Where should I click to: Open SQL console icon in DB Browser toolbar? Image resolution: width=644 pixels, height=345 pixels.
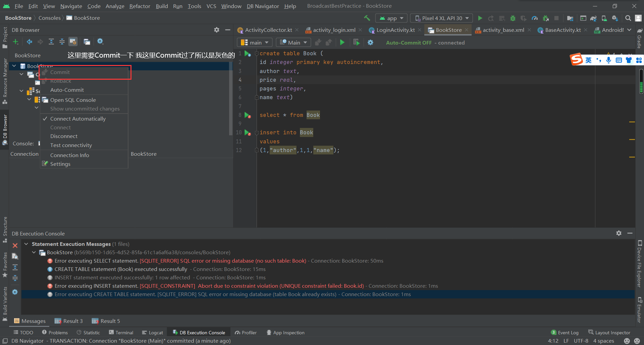pos(87,42)
